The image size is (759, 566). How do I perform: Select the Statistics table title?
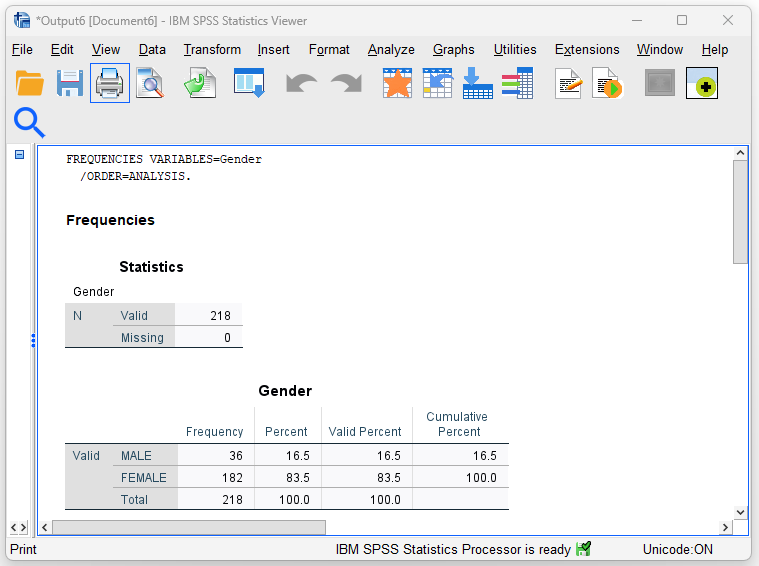click(152, 267)
